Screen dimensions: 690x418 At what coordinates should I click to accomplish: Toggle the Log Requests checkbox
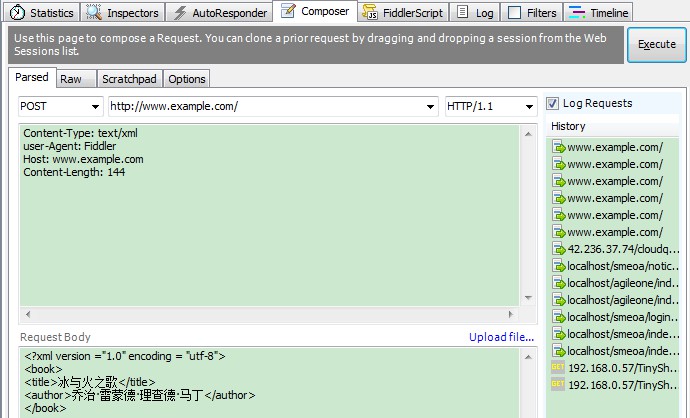tap(552, 103)
